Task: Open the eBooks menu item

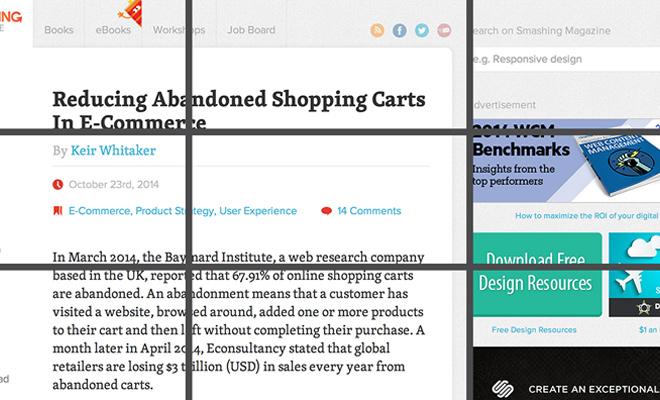Action: pos(113,30)
